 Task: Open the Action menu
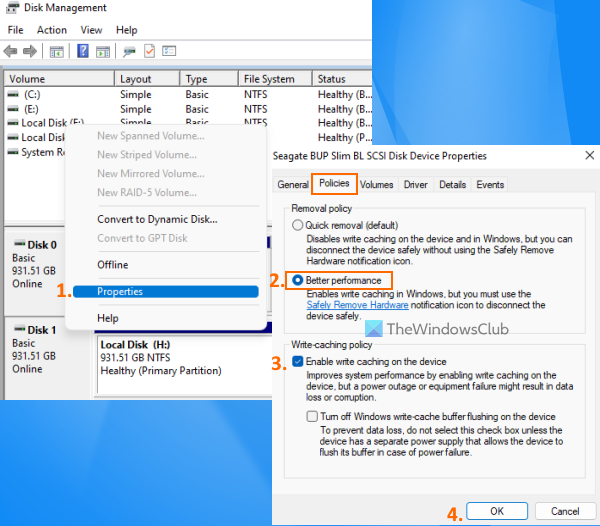52,30
